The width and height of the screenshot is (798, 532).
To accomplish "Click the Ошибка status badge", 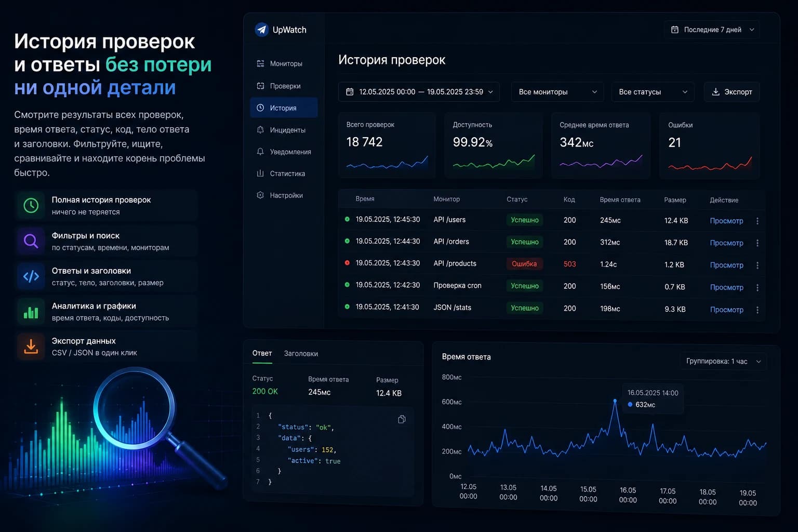I will point(524,264).
